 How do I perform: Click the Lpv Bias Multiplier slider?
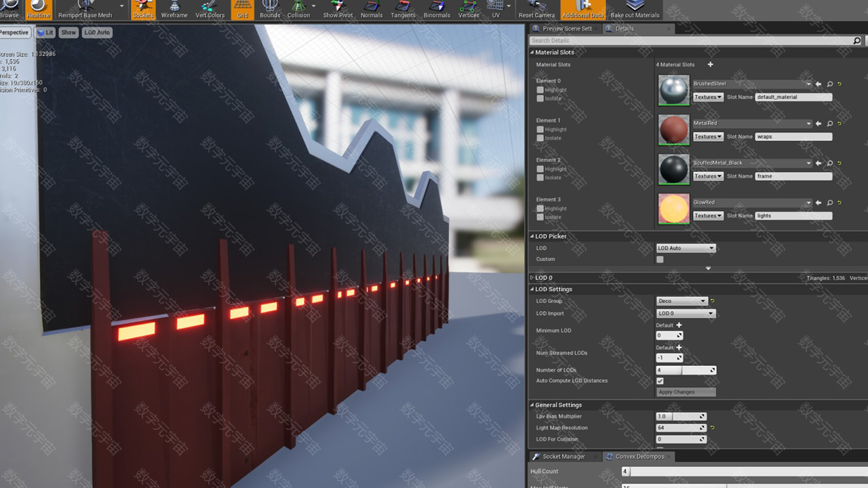[681, 416]
